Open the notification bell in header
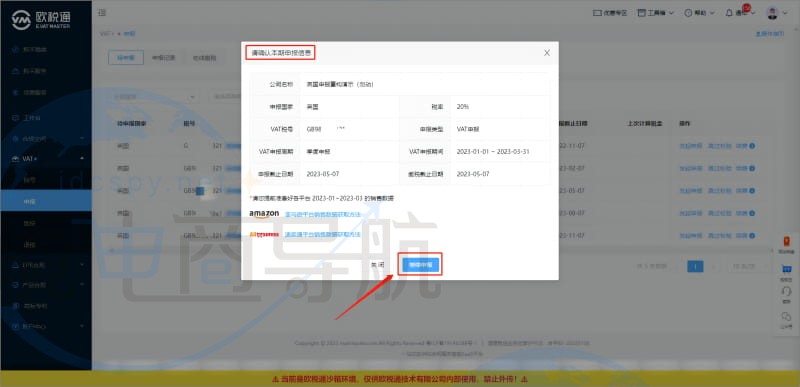 (x=729, y=13)
